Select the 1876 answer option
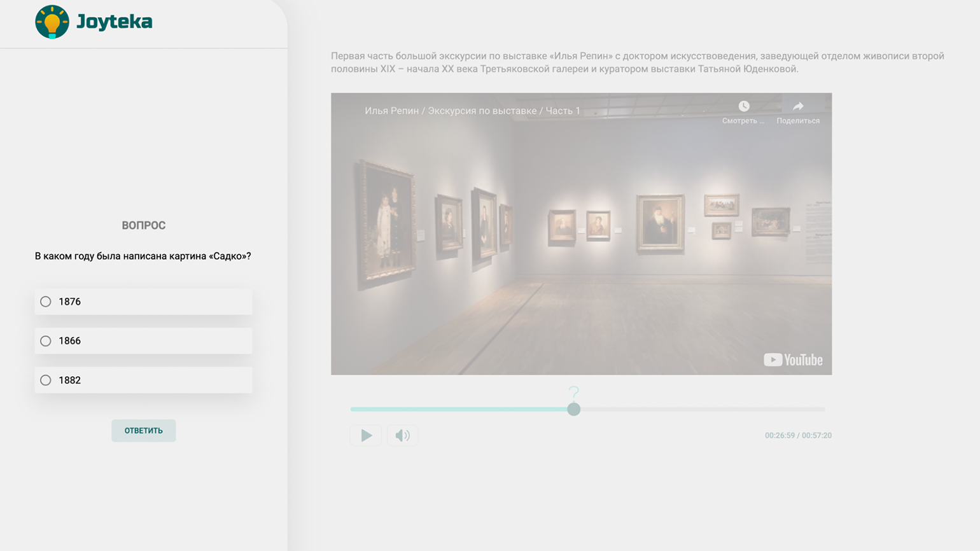980x551 pixels. coord(143,302)
